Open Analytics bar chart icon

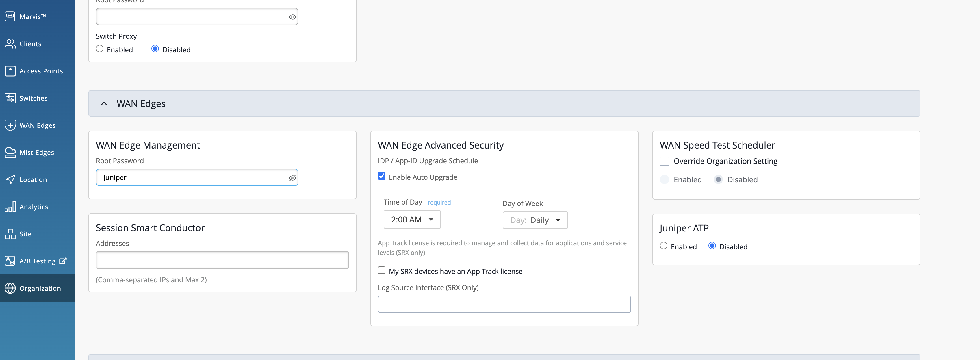coord(10,207)
